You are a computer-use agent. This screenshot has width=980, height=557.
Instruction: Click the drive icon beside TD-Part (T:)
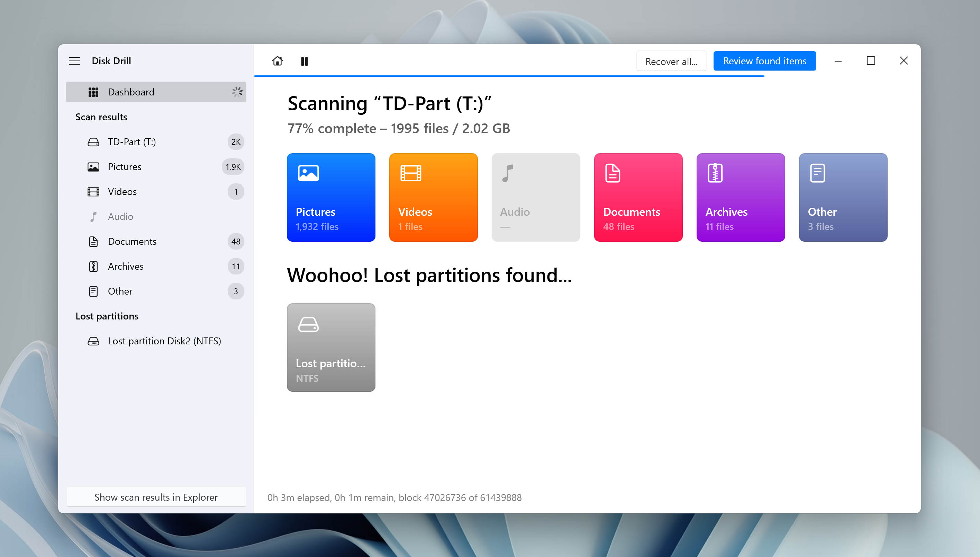pyautogui.click(x=93, y=142)
